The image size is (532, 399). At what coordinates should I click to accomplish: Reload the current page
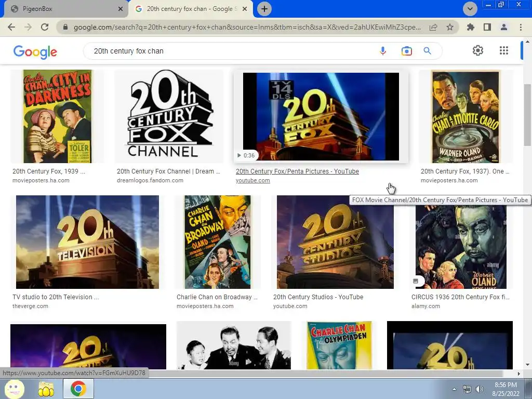[45, 27]
